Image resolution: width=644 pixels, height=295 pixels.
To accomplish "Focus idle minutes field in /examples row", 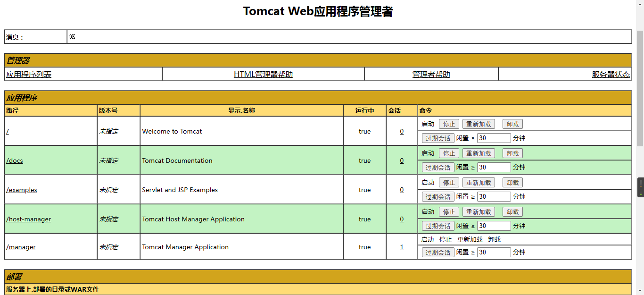I will click(494, 197).
